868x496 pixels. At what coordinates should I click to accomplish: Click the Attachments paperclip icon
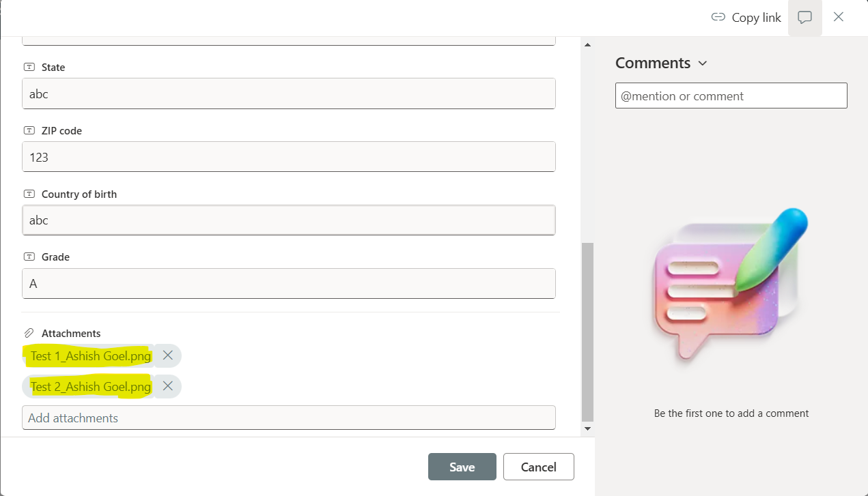coord(29,332)
